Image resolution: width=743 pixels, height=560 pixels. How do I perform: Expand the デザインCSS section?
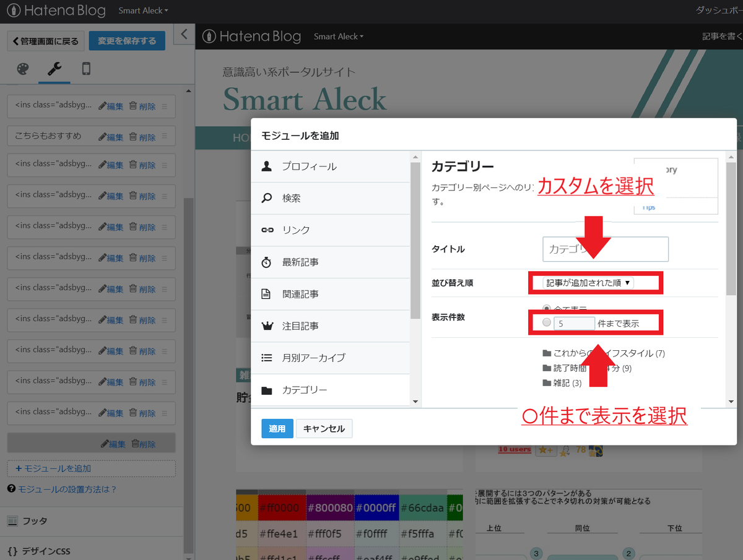[x=92, y=551]
